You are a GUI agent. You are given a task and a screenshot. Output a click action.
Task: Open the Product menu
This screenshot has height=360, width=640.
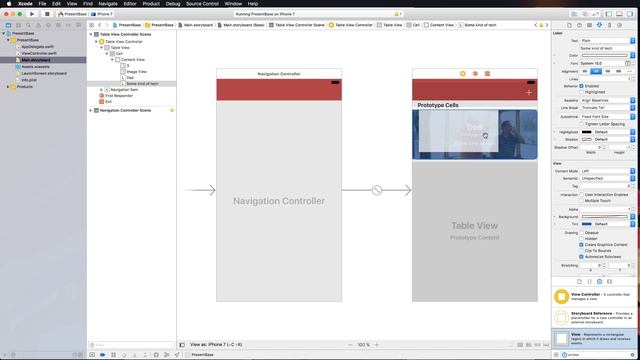151,4
